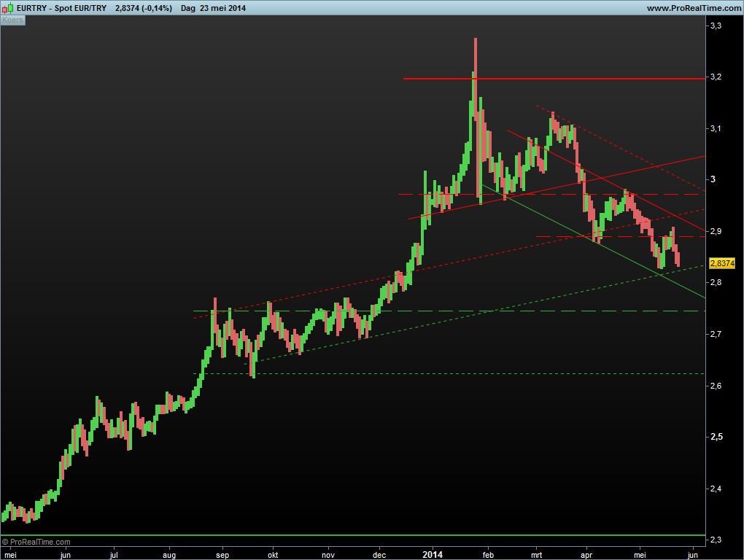Click the 2,5 level on the price axis
Screen dimensions: 744x560
pos(716,437)
